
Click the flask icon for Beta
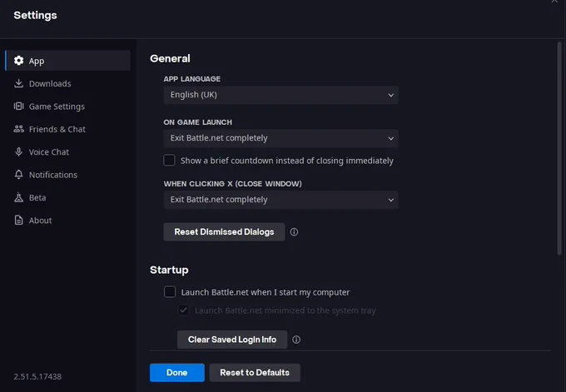coord(19,197)
